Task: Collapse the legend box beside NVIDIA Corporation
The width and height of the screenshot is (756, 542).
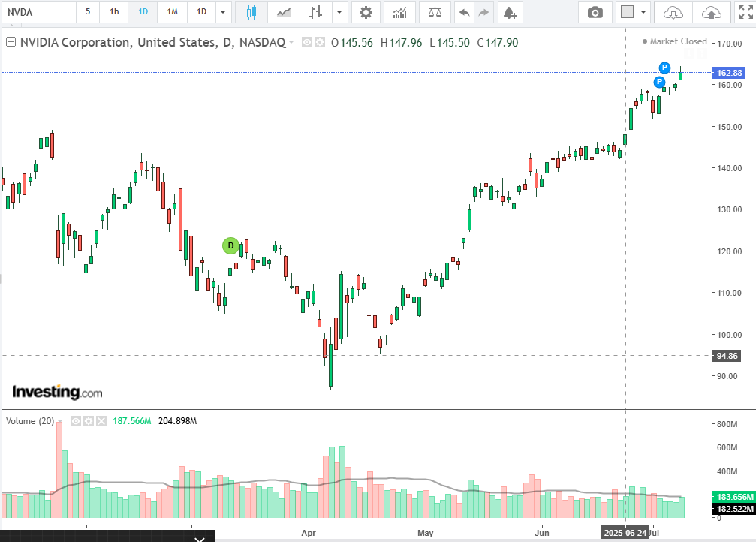Action: point(11,43)
